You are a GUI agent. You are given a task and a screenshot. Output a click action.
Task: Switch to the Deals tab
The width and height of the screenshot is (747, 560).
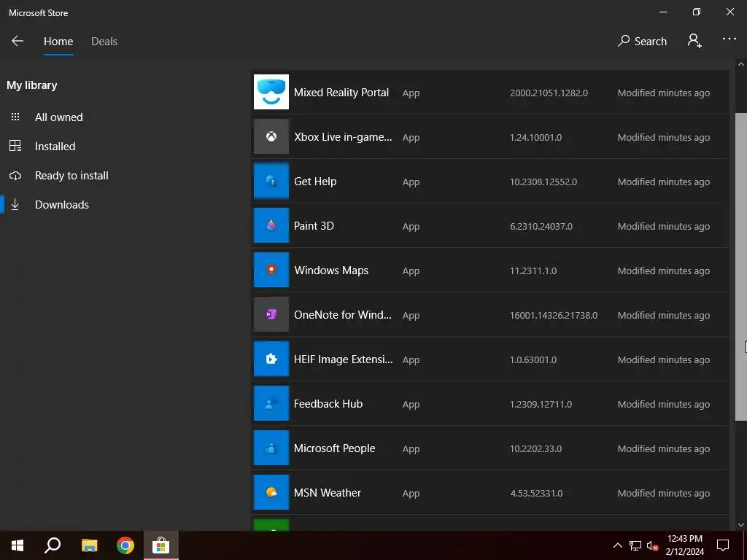pyautogui.click(x=104, y=42)
